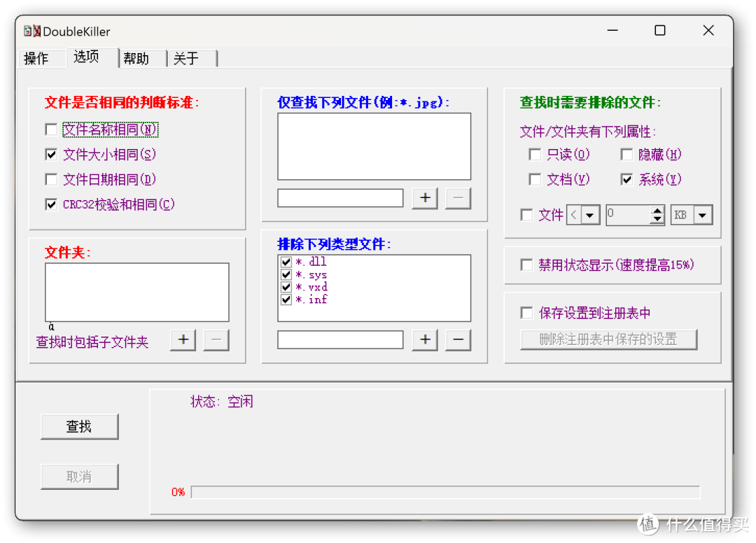
Task: Uncheck the *.vxd exclusion entry
Action: pos(286,287)
